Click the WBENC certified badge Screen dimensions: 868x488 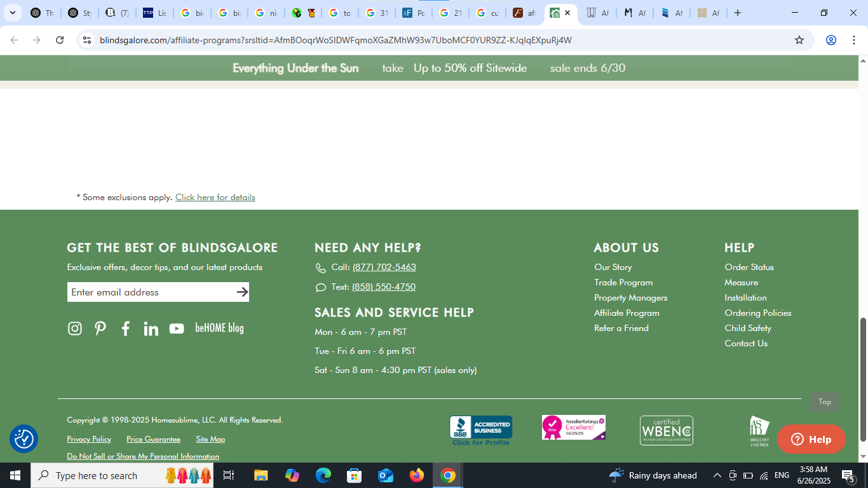tap(666, 431)
